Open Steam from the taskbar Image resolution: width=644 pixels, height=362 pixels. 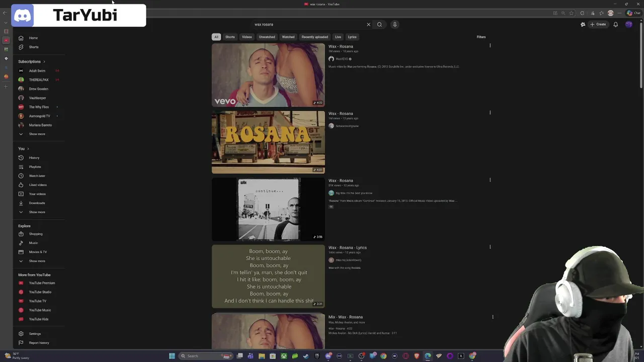click(x=305, y=356)
